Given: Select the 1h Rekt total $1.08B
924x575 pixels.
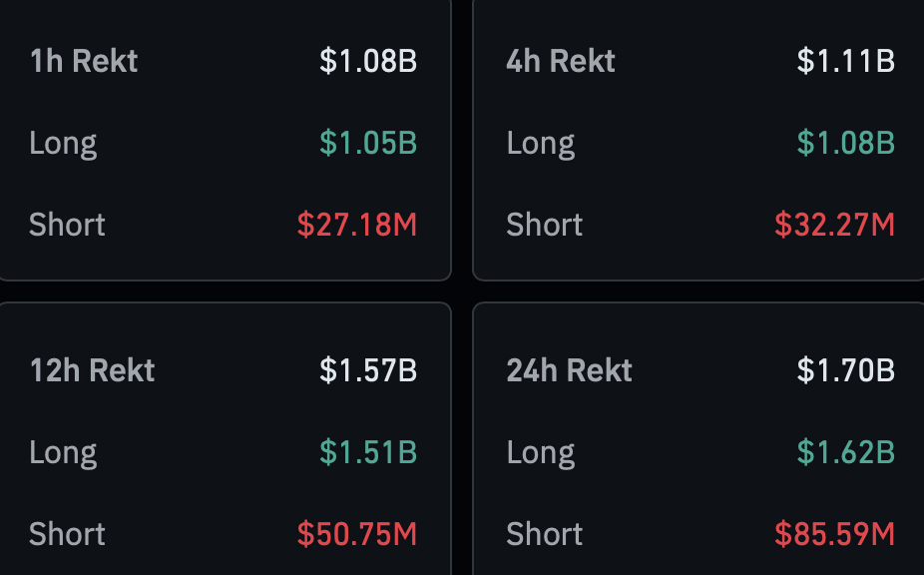Looking at the screenshot, I should click(368, 61).
